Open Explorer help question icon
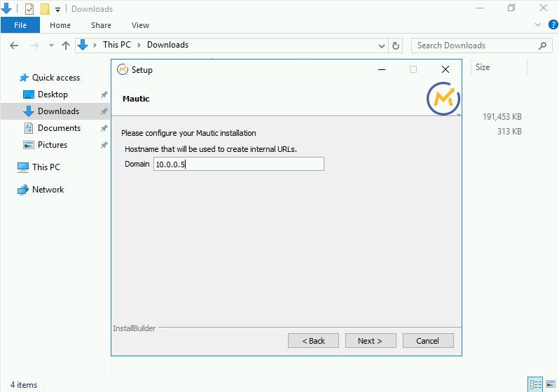559x392 pixels. click(x=553, y=24)
